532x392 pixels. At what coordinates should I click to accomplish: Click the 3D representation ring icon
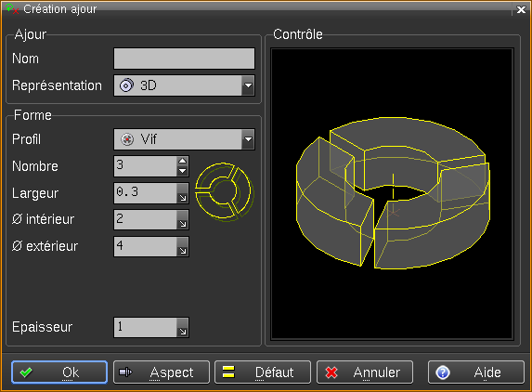click(126, 85)
